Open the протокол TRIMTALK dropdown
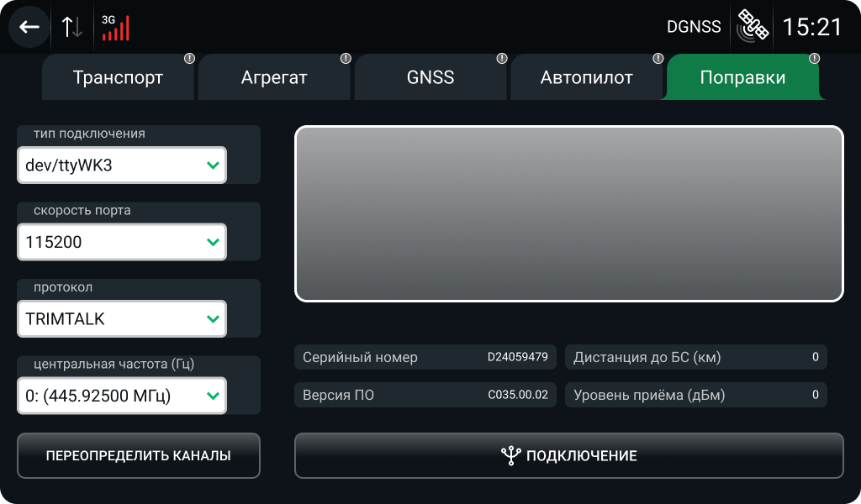The height and width of the screenshot is (504, 861). click(x=122, y=319)
